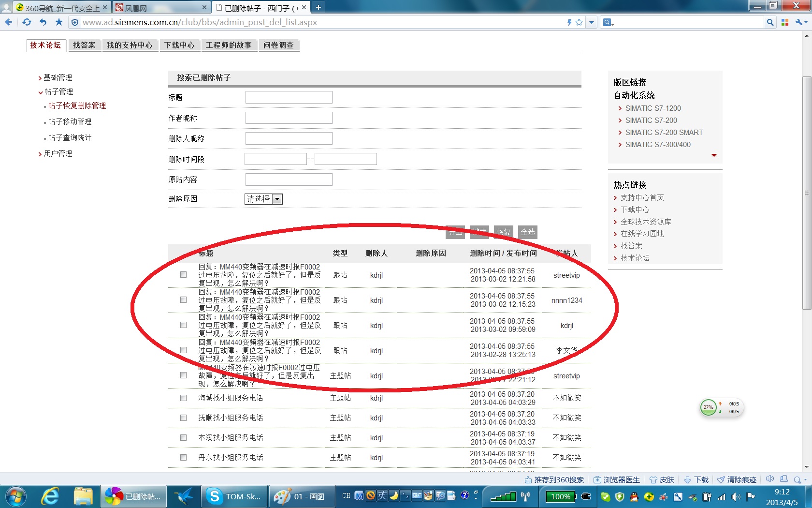Open the wrench tools menu
The height and width of the screenshot is (508, 812).
coord(801,22)
